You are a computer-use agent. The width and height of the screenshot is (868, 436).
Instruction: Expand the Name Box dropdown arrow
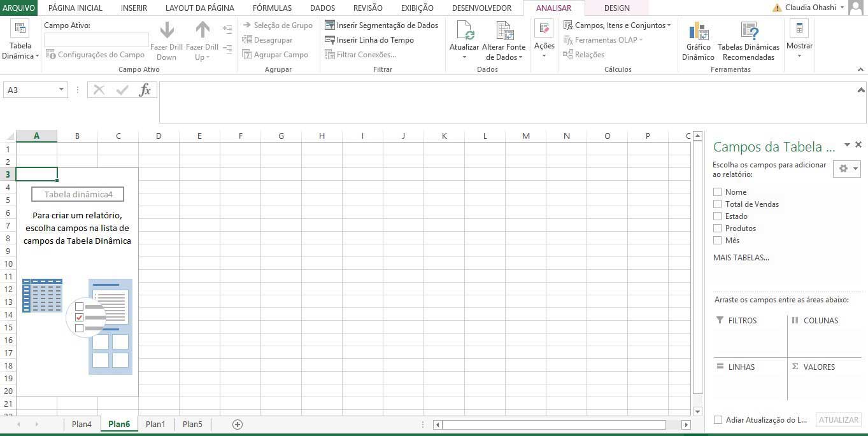(61, 90)
